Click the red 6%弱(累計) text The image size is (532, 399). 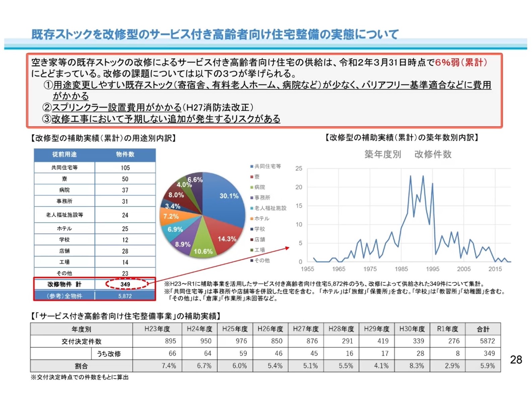coord(461,62)
